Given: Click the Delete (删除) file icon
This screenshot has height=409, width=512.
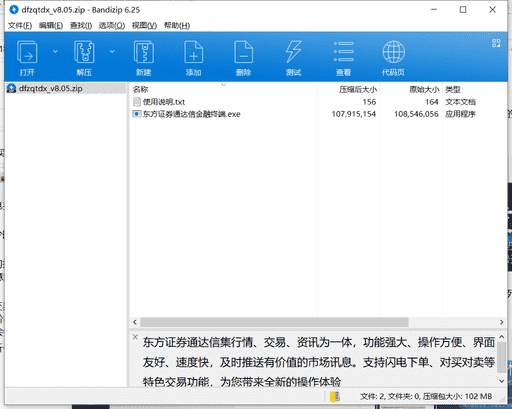Looking at the screenshot, I should click(244, 52).
